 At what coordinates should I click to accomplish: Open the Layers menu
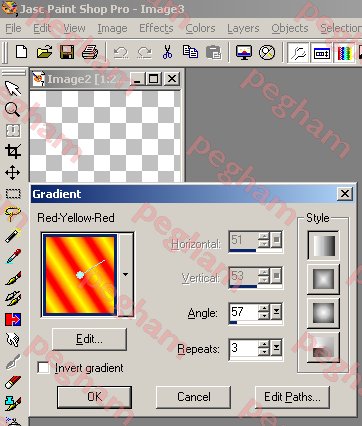243,28
